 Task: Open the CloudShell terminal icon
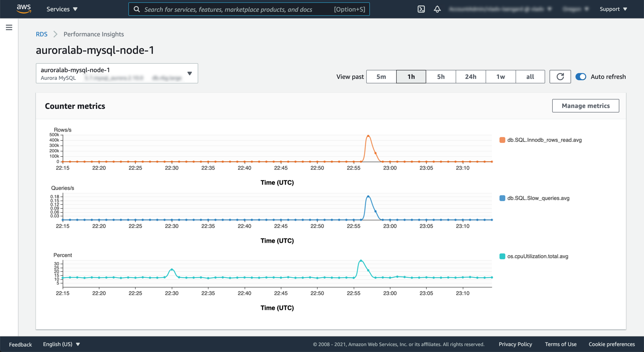click(421, 9)
